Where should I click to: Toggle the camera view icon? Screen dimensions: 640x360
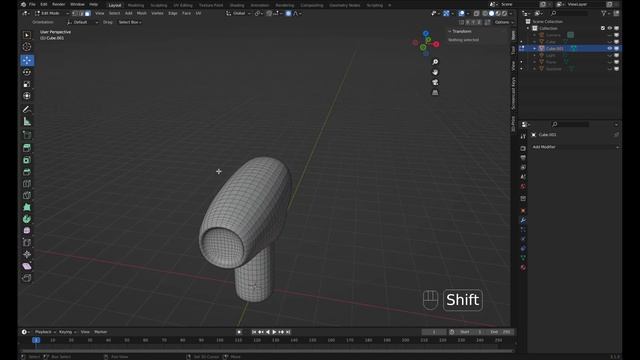tap(435, 82)
